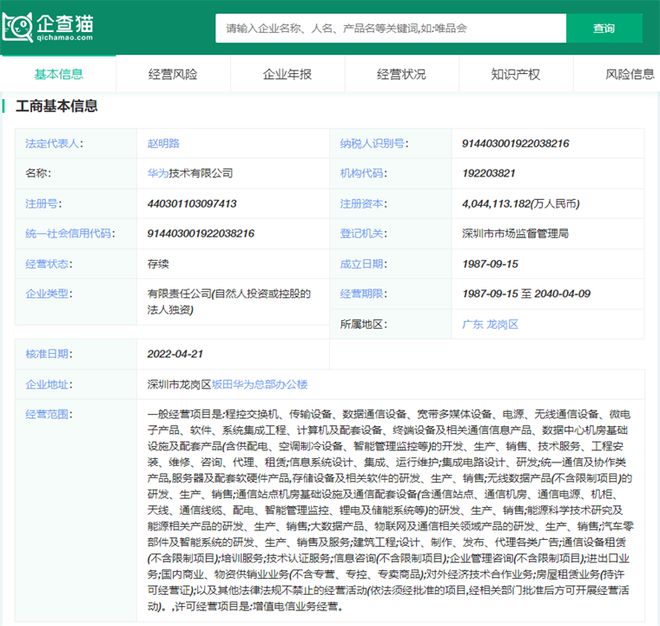
Task: Click the registration number 440301103097413
Action: point(192,204)
